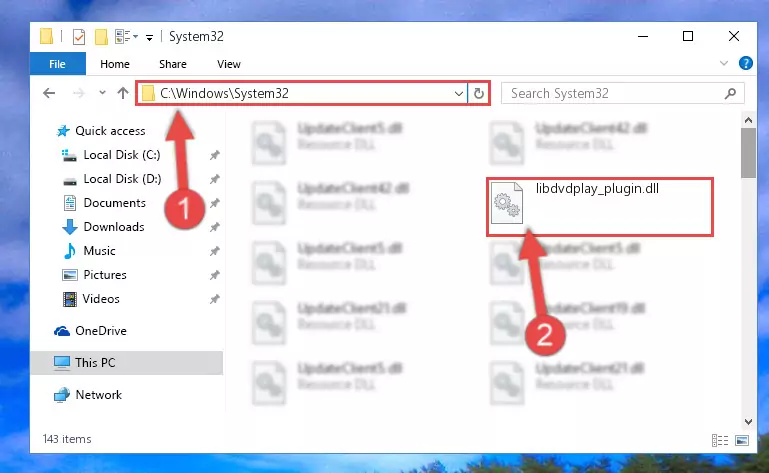Viewport: 769px width, 473px height.
Task: Click the pin icon beside Music
Action: pos(214,252)
